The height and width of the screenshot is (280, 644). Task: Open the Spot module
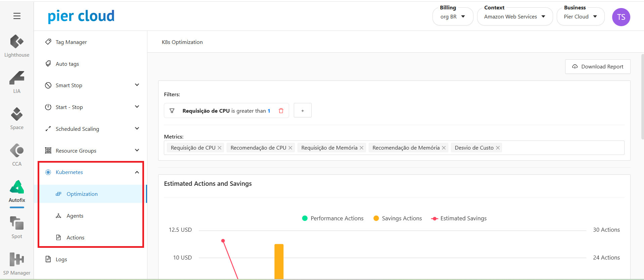[x=17, y=227]
